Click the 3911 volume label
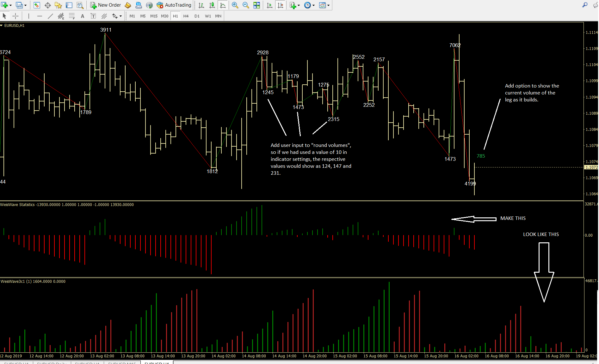This screenshot has height=364, width=599. tap(106, 30)
